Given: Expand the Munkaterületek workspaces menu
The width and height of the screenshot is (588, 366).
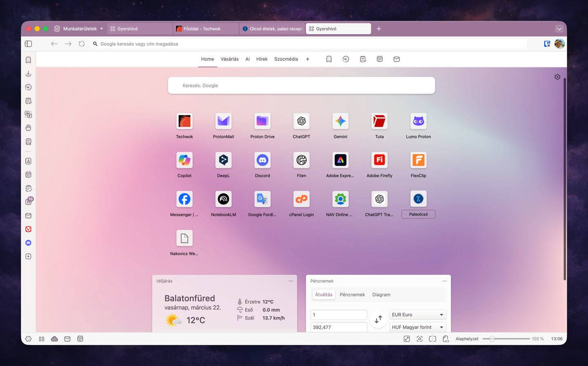Looking at the screenshot, I should (79, 29).
